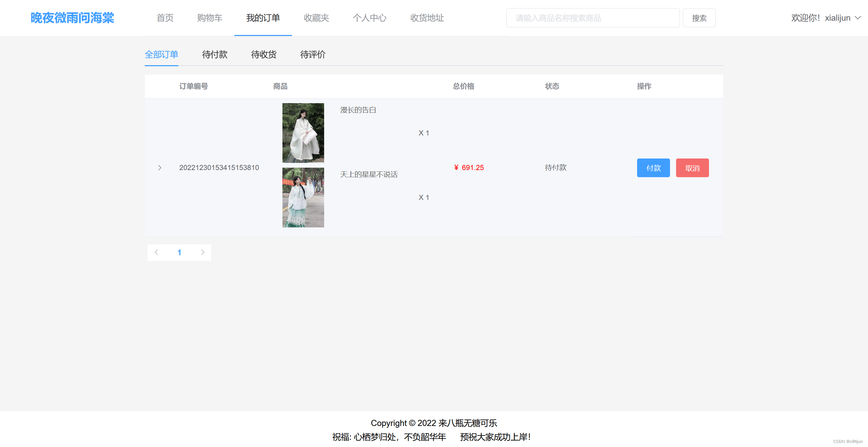Switch to the 待收货 tab
The image size is (868, 447).
(264, 55)
